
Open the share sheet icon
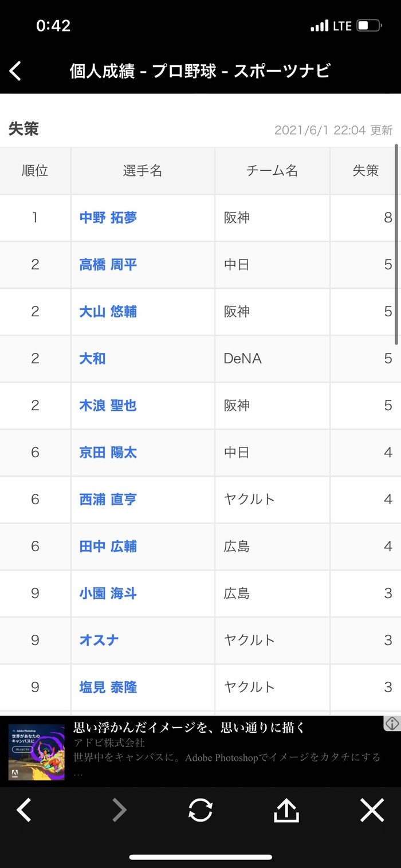[x=286, y=810]
